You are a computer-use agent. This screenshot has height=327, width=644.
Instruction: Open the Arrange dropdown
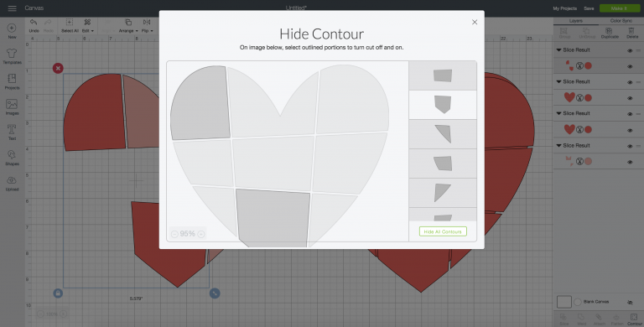pyautogui.click(x=128, y=25)
